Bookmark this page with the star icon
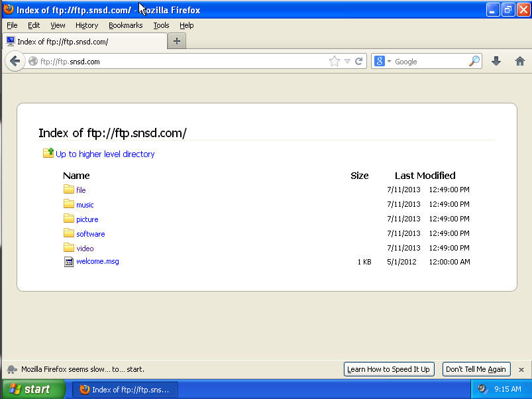Image resolution: width=532 pixels, height=399 pixels. pyautogui.click(x=334, y=62)
